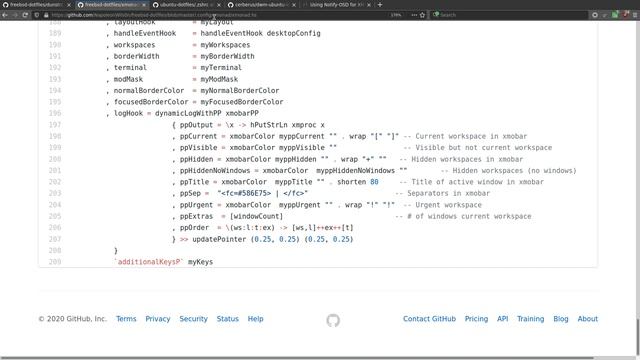Click the padlock site security icon
The image size is (640, 360).
click(x=46, y=15)
